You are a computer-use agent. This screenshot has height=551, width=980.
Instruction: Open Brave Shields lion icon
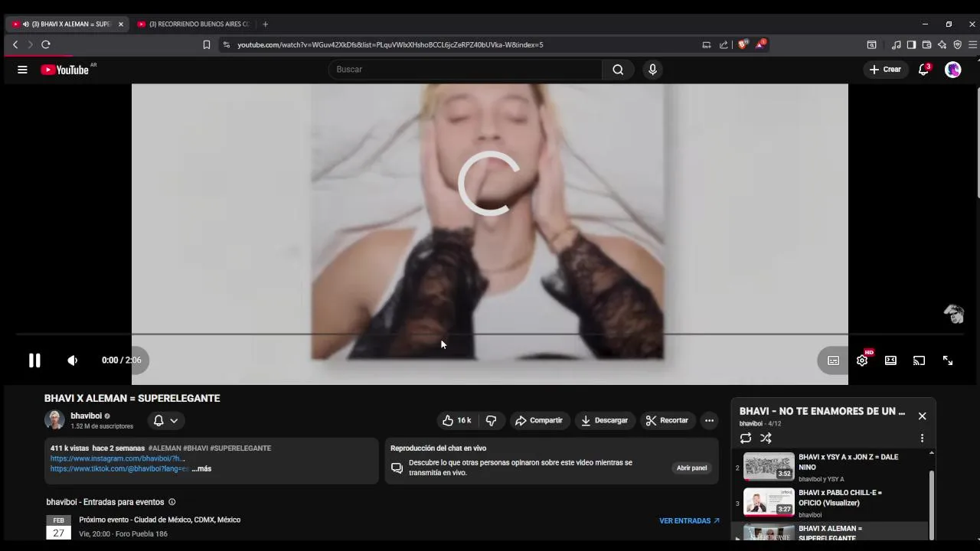(x=742, y=44)
